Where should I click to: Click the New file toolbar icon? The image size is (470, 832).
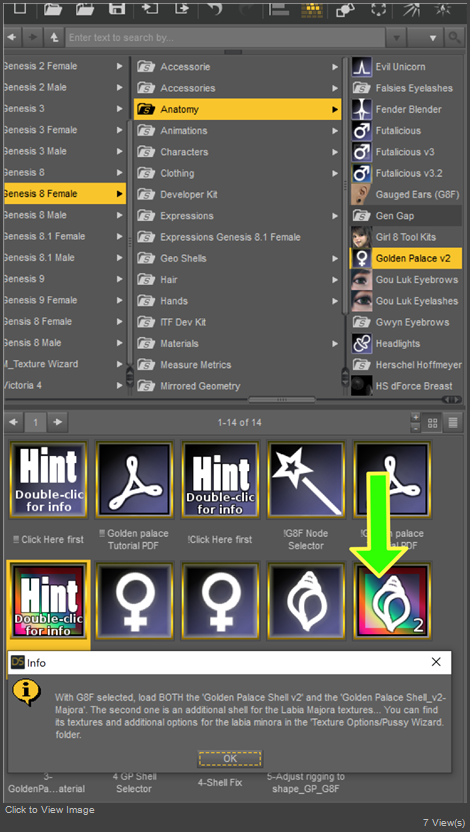coord(19,8)
